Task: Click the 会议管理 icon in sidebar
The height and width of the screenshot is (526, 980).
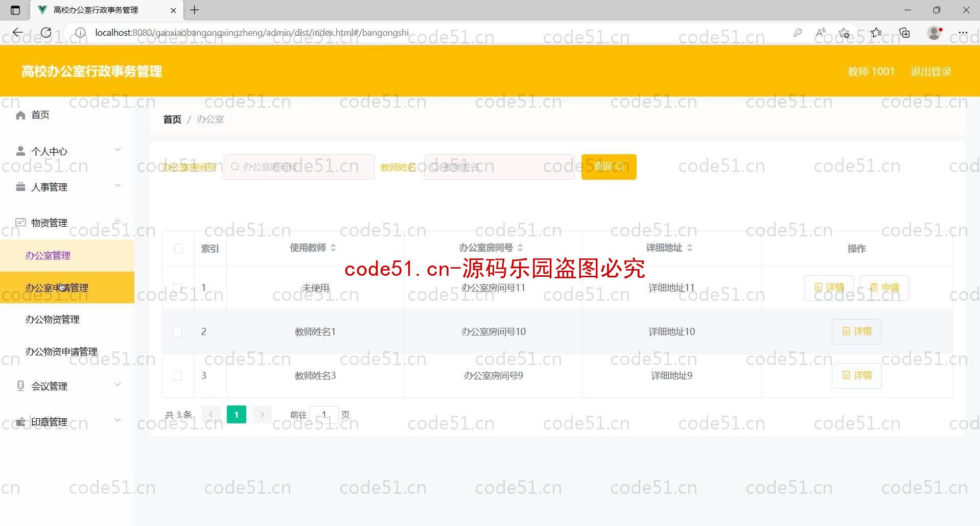Action: 20,386
